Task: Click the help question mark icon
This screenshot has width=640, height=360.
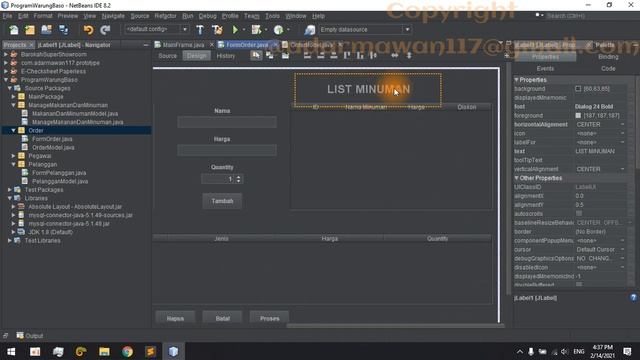Action: [633, 298]
